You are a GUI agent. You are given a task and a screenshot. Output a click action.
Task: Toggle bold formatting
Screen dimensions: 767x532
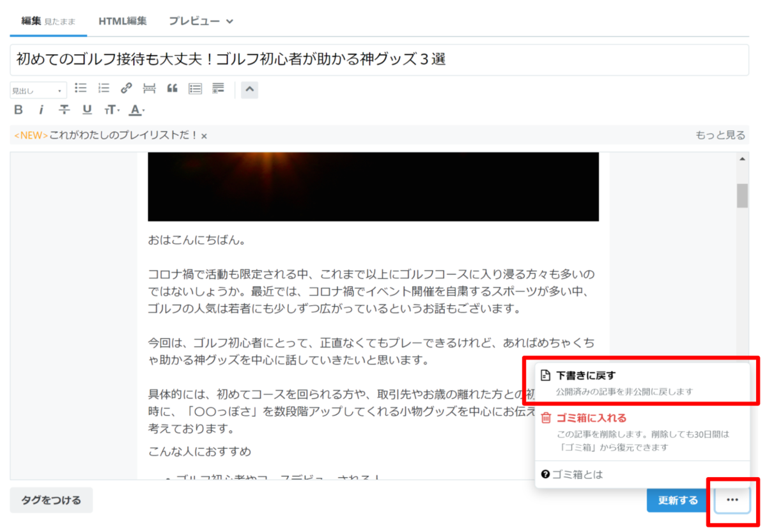point(19,110)
